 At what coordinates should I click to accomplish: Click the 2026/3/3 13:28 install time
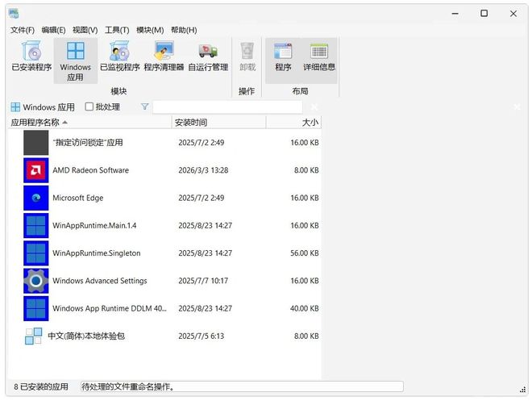tap(203, 170)
